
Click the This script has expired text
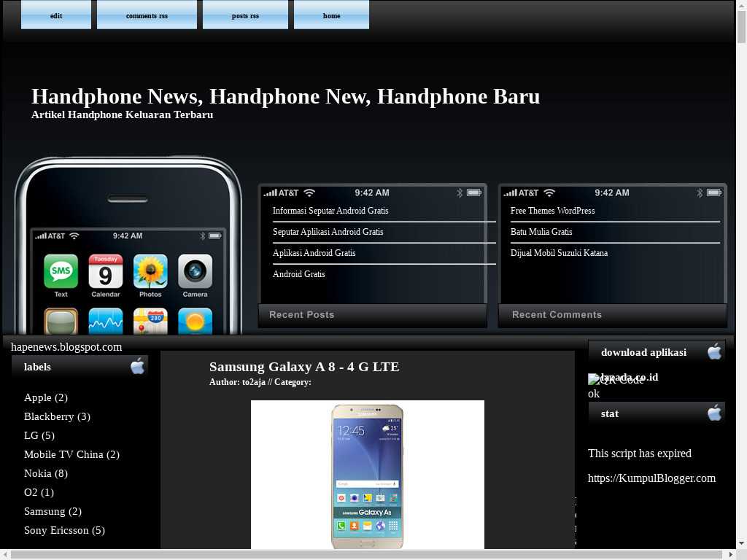pyautogui.click(x=639, y=454)
